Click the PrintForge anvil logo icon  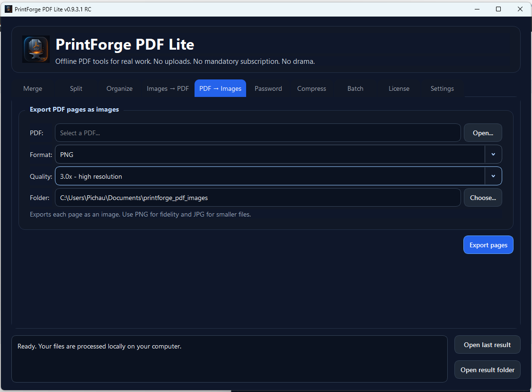pos(36,49)
